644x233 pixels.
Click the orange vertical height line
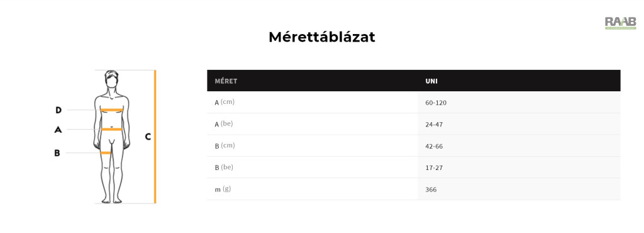tap(155, 137)
